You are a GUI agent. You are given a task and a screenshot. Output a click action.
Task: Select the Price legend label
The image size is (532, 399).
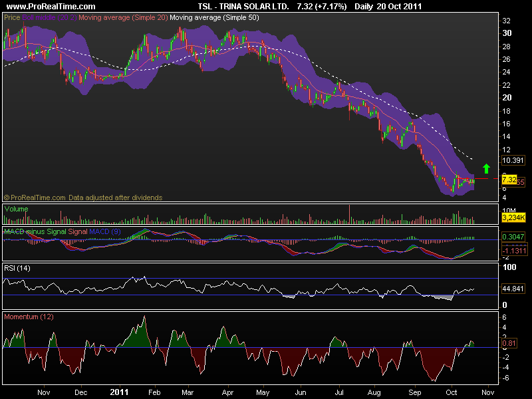point(12,17)
